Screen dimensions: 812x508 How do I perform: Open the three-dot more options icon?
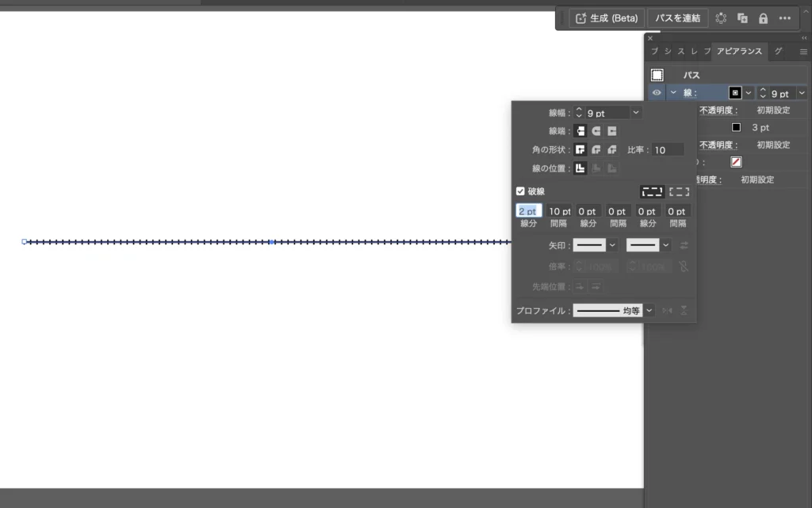pyautogui.click(x=785, y=18)
